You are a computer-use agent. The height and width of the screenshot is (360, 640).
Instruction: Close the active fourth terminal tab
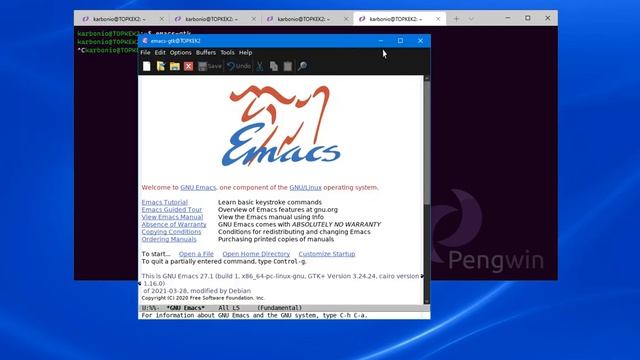point(438,19)
